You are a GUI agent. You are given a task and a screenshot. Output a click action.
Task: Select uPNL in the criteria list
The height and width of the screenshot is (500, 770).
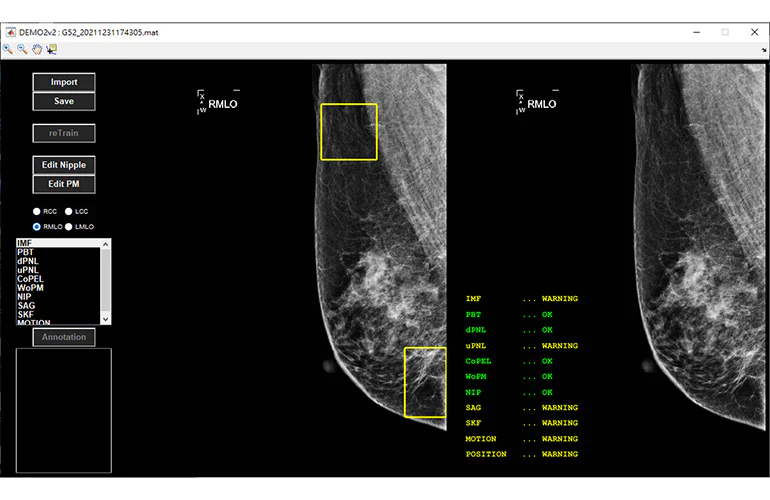[58, 270]
